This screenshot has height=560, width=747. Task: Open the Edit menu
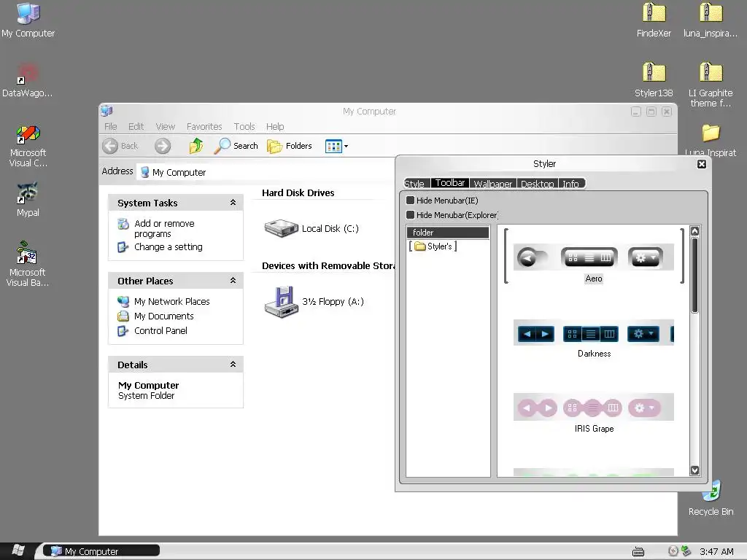coord(136,127)
